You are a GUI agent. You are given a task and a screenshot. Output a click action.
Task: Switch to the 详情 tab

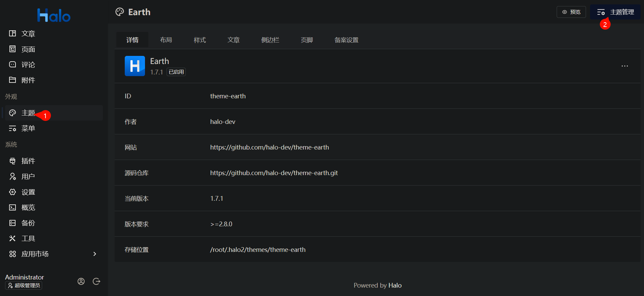(132, 40)
